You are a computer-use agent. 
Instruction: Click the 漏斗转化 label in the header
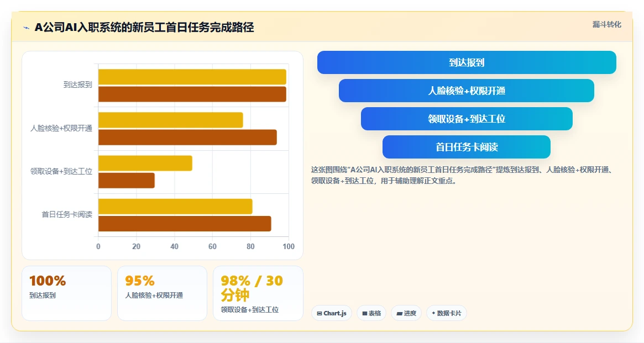(606, 25)
